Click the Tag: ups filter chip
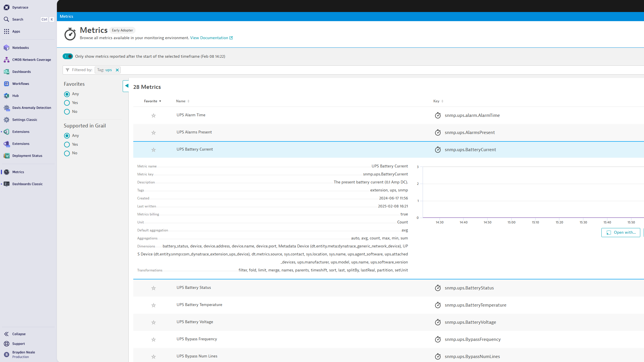Screen dimensions: 644x362 (104, 70)
